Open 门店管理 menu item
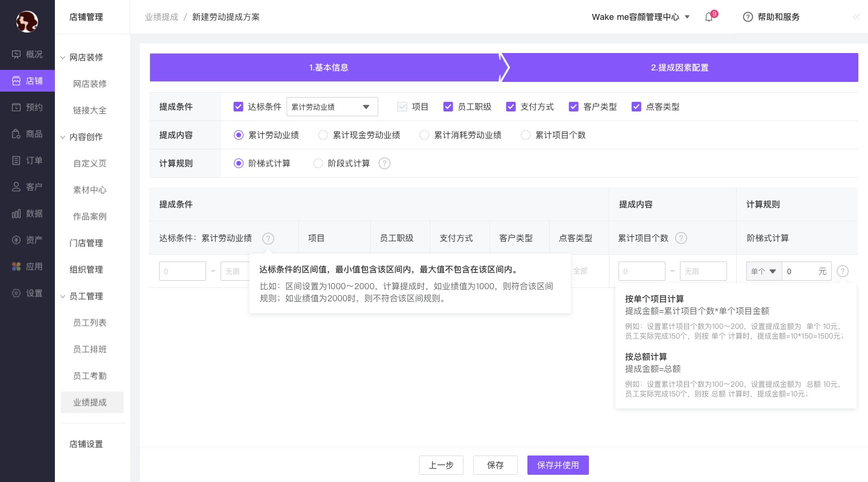The width and height of the screenshot is (868, 482). pyautogui.click(x=86, y=243)
